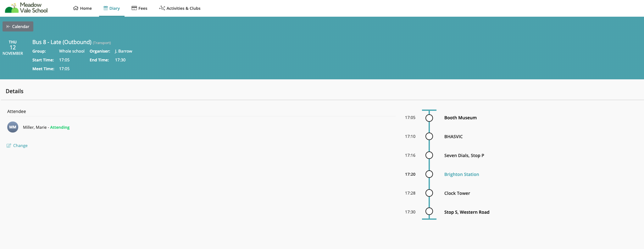Click the Attendee column header

coord(17,111)
